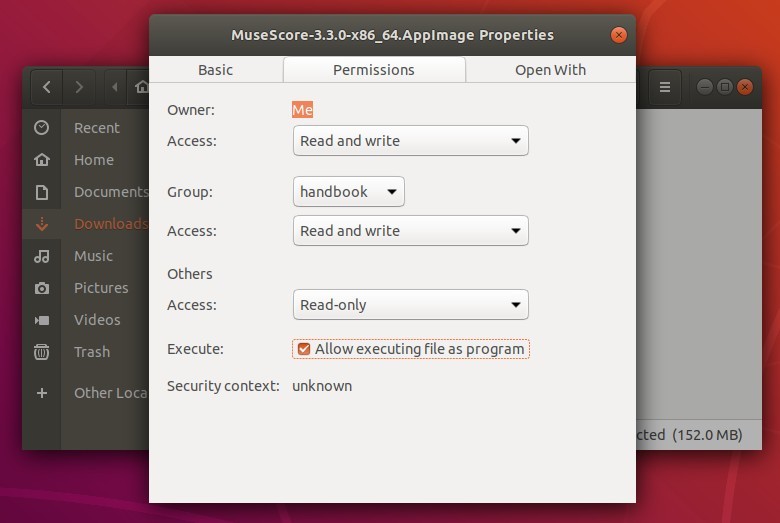This screenshot has height=523, width=780.
Task: Click the Pictures camera icon in sidebar
Action: click(x=42, y=288)
